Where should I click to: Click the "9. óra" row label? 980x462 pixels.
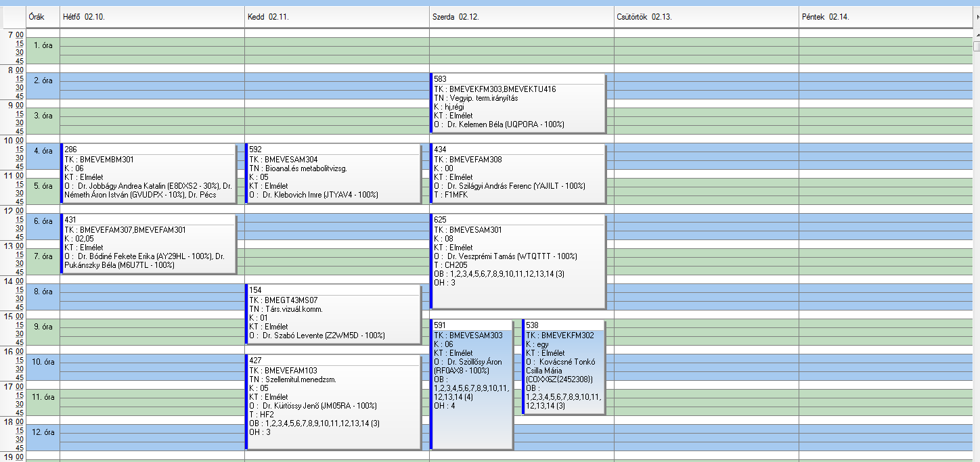(x=43, y=327)
